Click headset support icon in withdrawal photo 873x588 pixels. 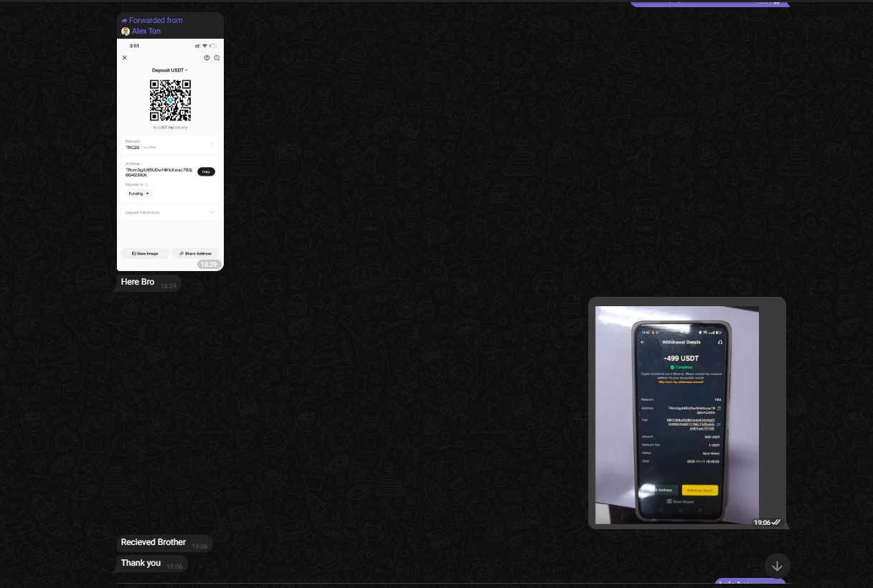tap(719, 343)
